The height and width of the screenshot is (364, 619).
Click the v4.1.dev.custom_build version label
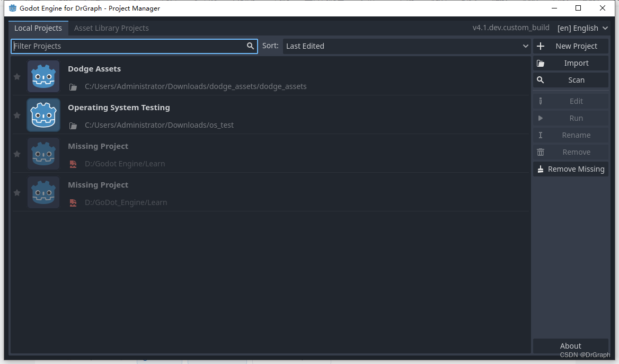coord(511,28)
